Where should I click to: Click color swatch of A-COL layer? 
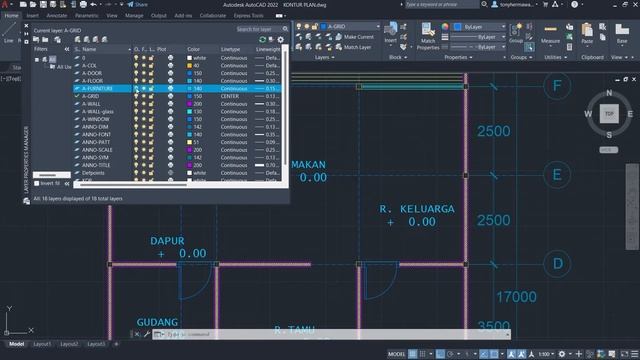[189, 65]
